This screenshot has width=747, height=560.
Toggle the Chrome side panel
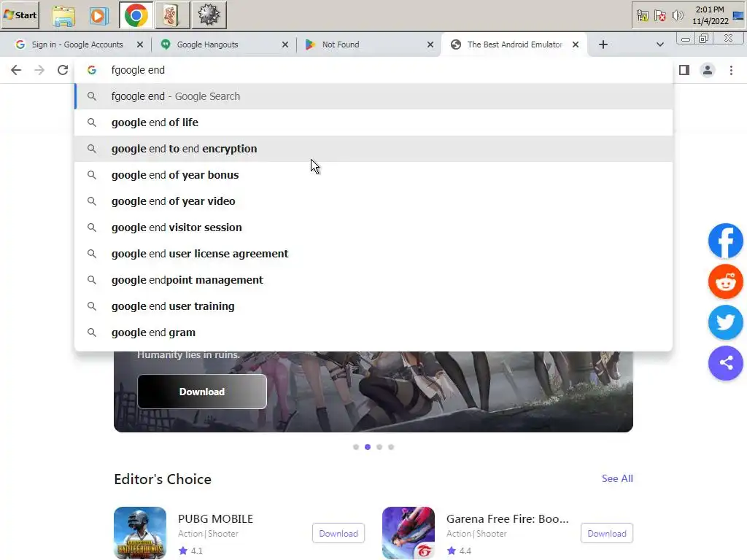coord(684,70)
